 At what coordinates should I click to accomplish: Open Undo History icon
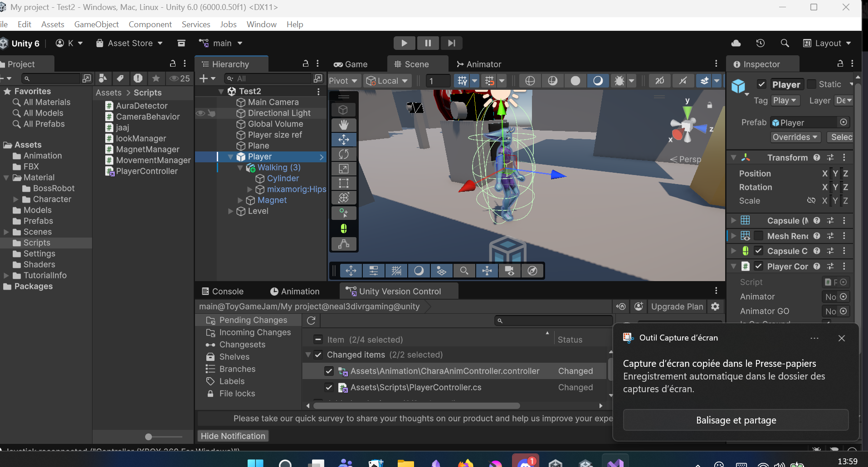tap(761, 43)
